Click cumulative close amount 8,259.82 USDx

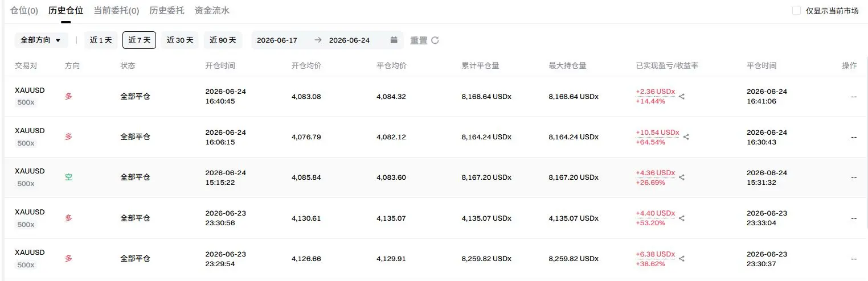[x=486, y=259]
